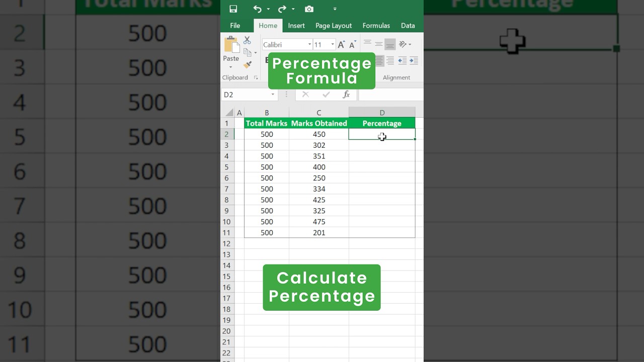Viewport: 644px width, 362px height.
Task: Click the cell containing 250
Action: tap(319, 178)
